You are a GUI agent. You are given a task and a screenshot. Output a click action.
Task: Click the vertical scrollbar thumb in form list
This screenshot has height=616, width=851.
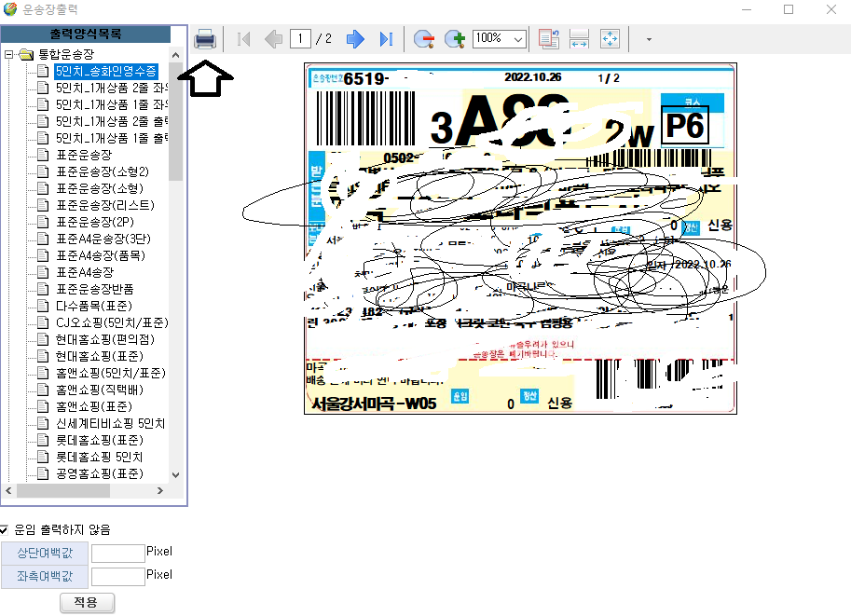pos(175,121)
